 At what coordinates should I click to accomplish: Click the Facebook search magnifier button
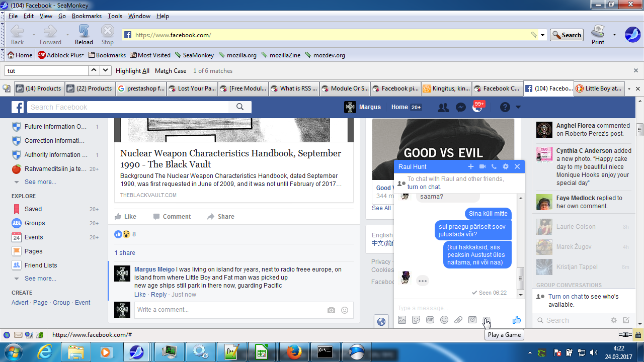point(240,107)
